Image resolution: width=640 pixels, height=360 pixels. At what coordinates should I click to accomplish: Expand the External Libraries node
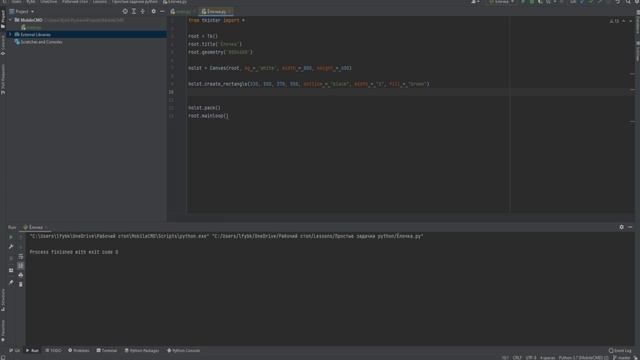pos(10,35)
